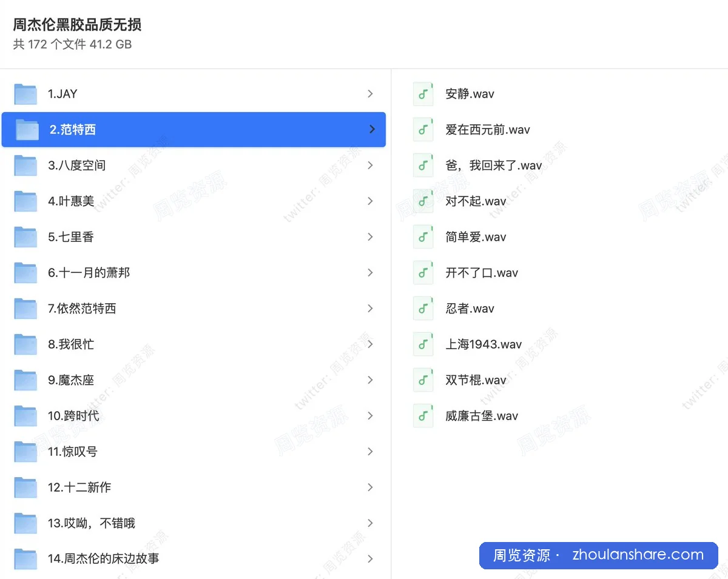Expand the 13.哎呦，不错哦 folder chevron

coord(370,523)
